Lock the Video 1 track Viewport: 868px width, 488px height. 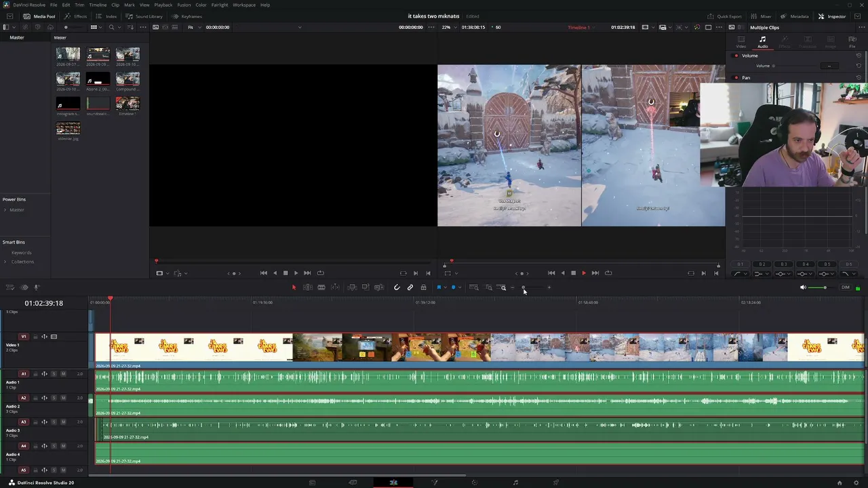pos(35,337)
